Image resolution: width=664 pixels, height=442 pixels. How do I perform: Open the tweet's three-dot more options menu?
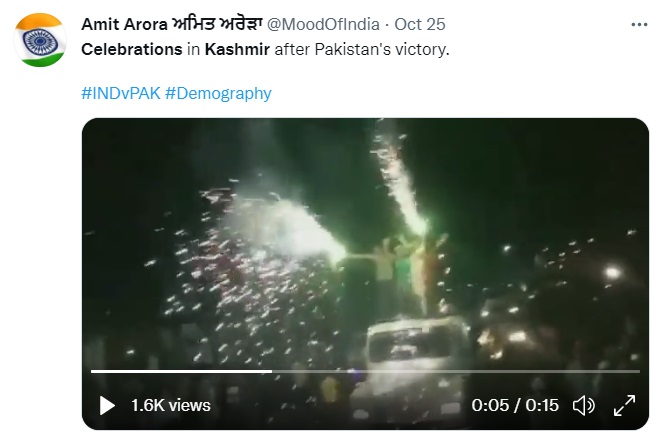[x=639, y=25]
